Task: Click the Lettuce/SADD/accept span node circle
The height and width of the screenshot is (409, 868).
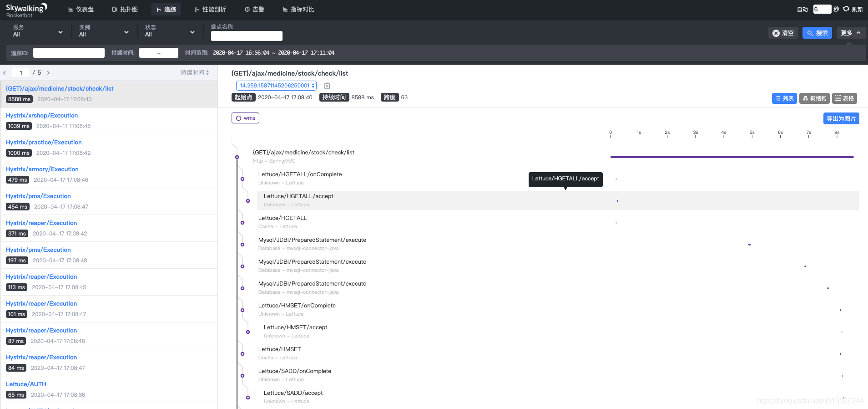Action: [x=248, y=398]
